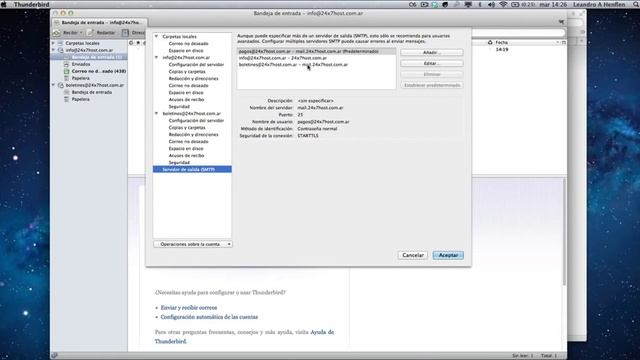This screenshot has height=360, width=640.
Task: Click the Papelera trash icon under info account
Action: point(67,78)
